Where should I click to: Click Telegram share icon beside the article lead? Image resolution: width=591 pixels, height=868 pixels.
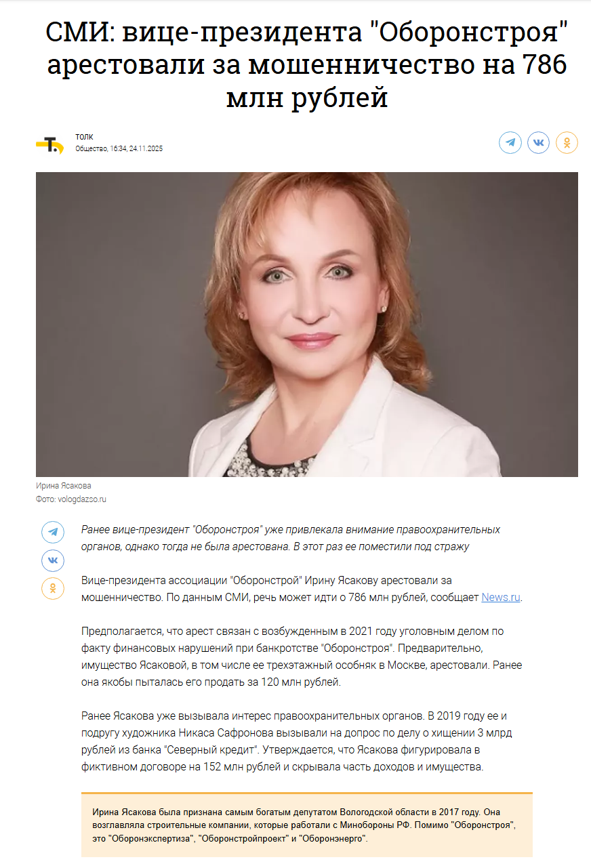pos(53,532)
